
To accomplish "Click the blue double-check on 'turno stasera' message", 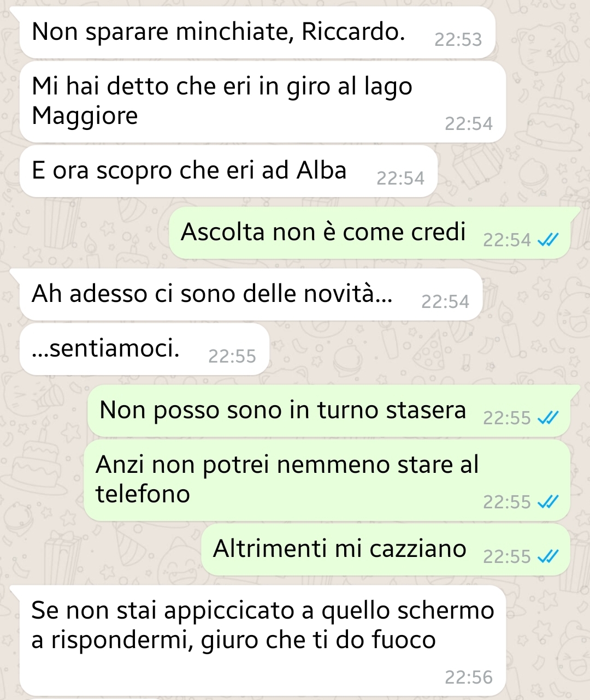I will click(548, 418).
